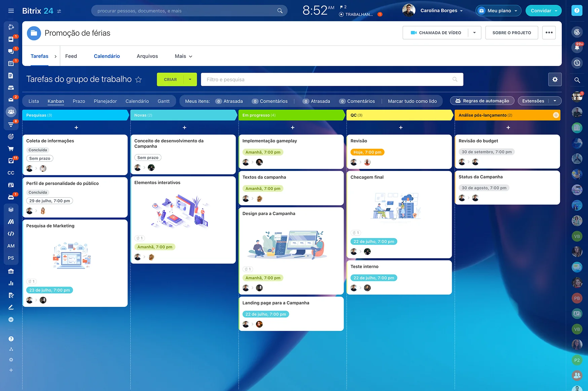Open the notifications bell icon
Viewport: 588px width, 391px height.
point(577,47)
